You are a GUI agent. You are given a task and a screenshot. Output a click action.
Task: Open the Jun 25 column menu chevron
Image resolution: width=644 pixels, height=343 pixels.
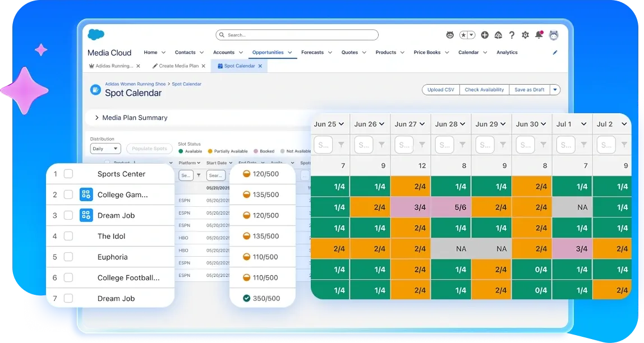(x=341, y=124)
